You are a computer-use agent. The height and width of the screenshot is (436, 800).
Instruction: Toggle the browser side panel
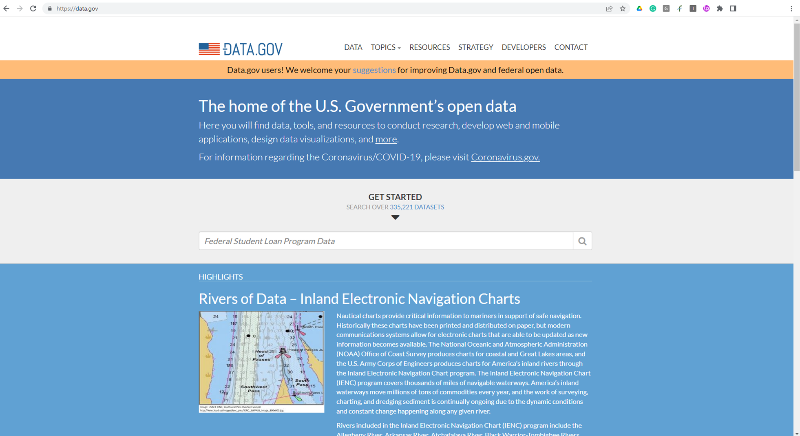click(x=733, y=9)
